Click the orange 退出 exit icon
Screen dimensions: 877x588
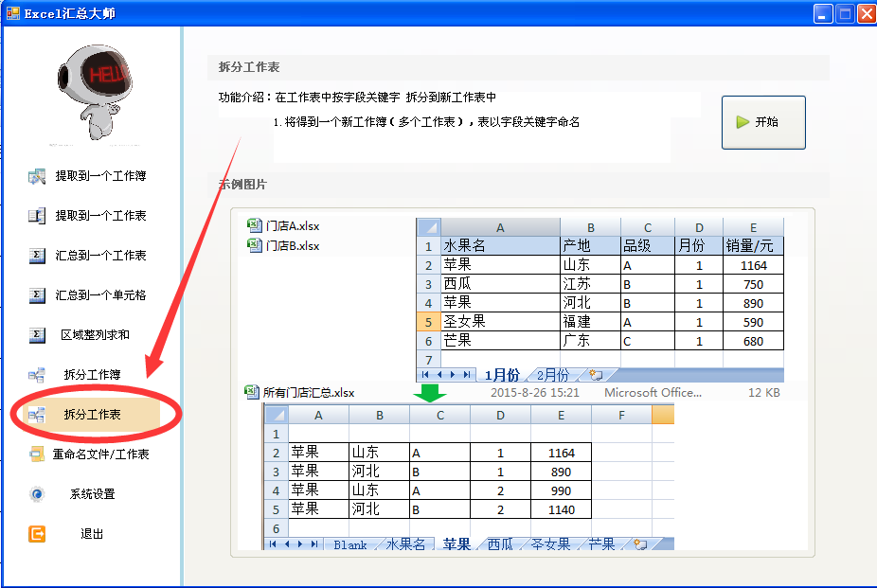(37, 534)
